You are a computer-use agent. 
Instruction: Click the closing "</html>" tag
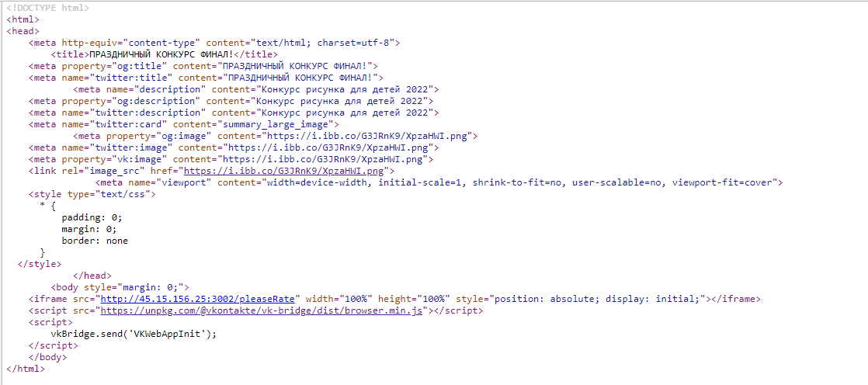tap(26, 369)
